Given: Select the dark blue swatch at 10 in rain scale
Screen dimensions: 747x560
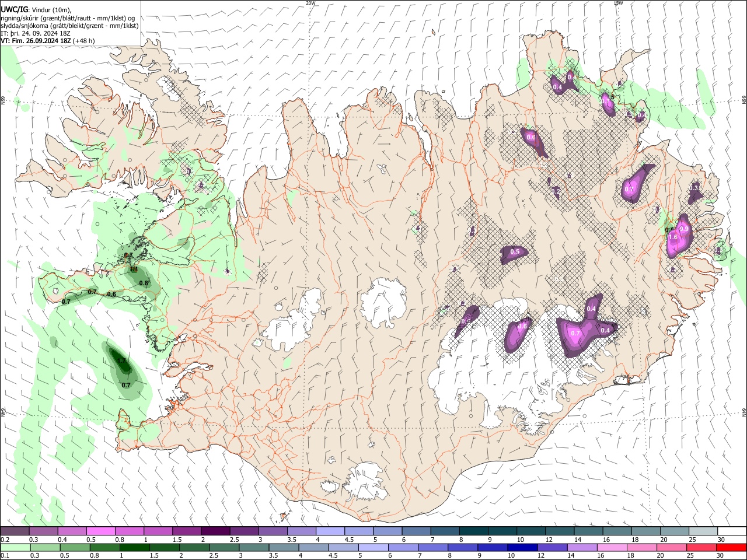Looking at the screenshot, I should pos(522,548).
